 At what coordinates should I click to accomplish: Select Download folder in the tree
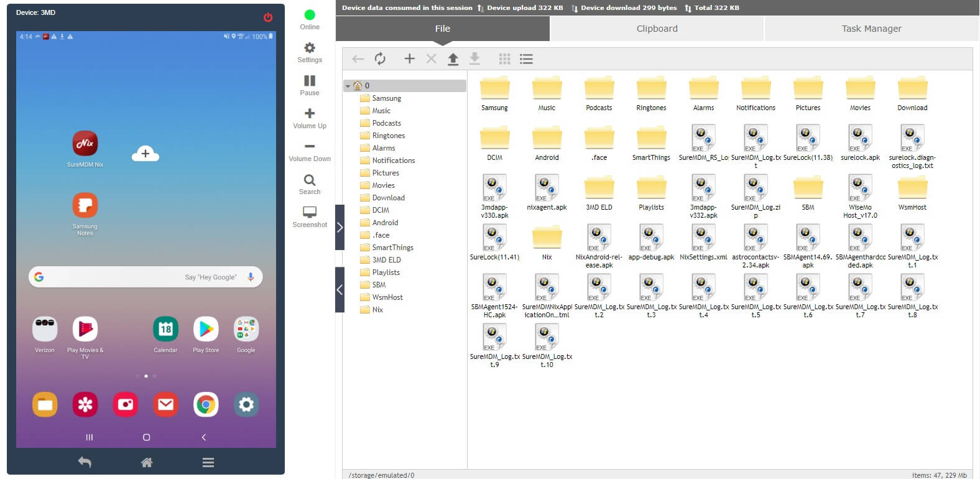[382, 198]
